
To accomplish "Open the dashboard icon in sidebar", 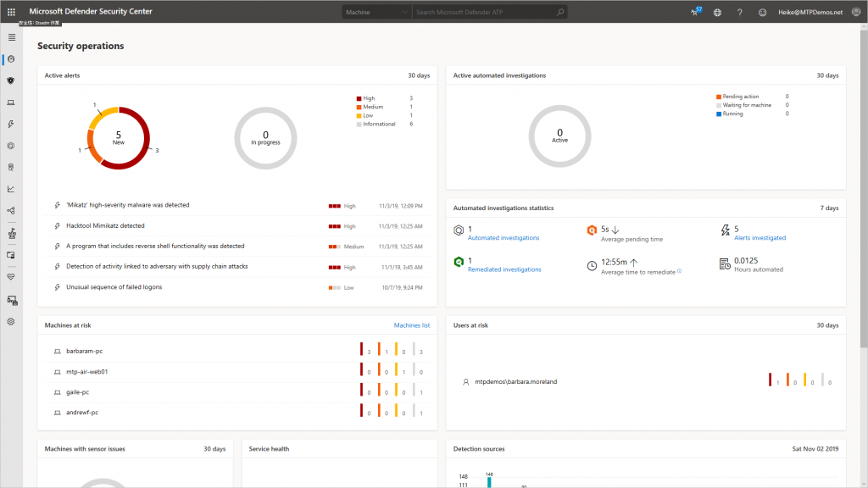I will (11, 59).
